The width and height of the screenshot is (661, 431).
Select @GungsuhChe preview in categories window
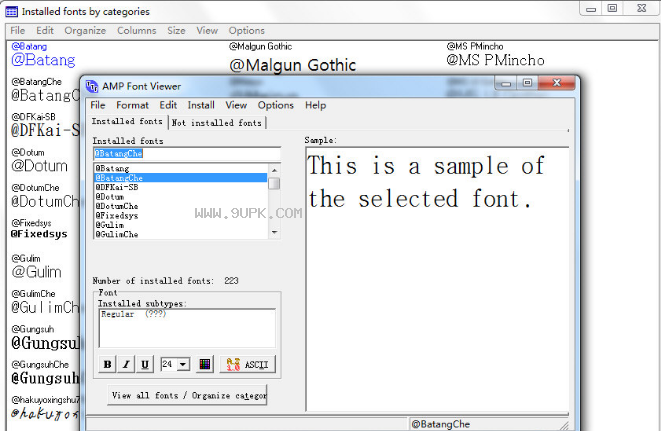[45, 378]
